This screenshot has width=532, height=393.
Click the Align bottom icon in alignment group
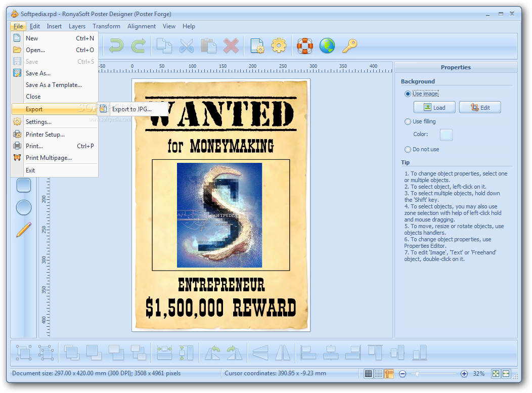420,352
